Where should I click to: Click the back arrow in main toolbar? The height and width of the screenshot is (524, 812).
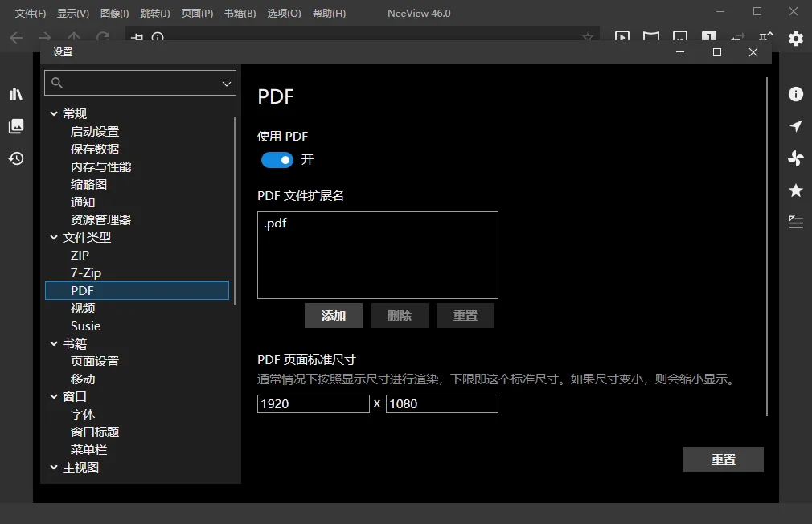coord(17,37)
